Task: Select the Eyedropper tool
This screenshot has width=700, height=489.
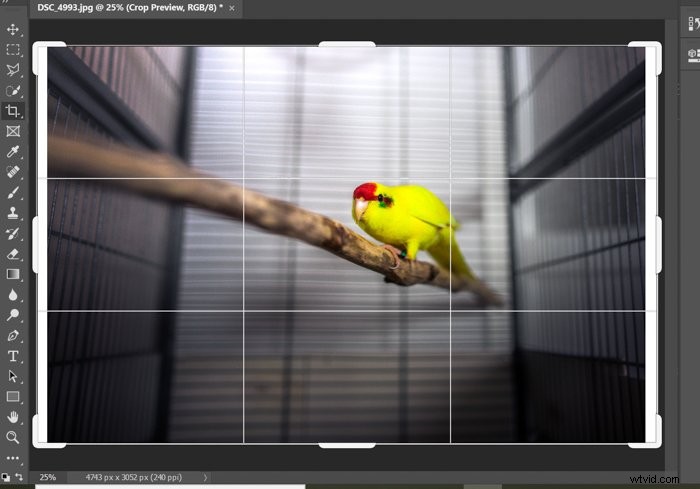Action: (12, 152)
